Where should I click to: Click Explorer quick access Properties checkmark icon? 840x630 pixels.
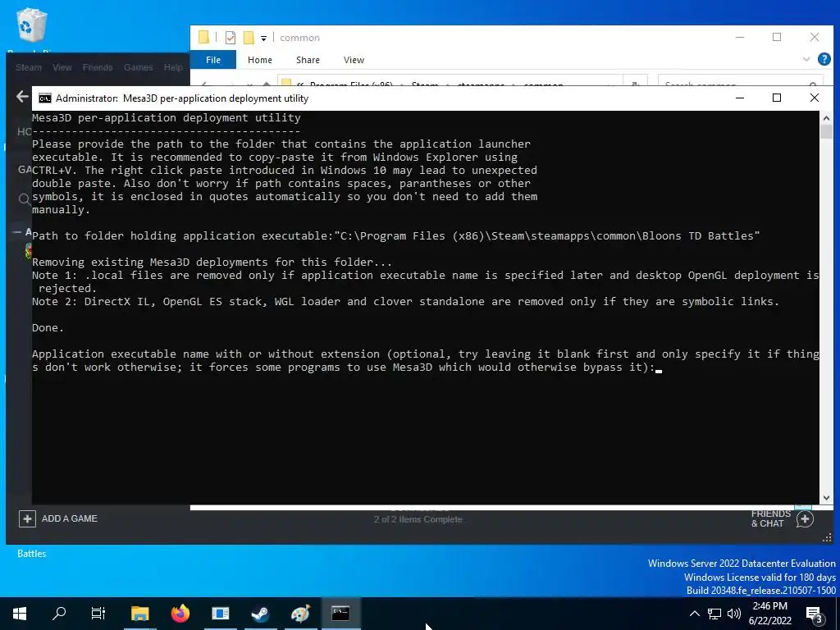pos(231,38)
